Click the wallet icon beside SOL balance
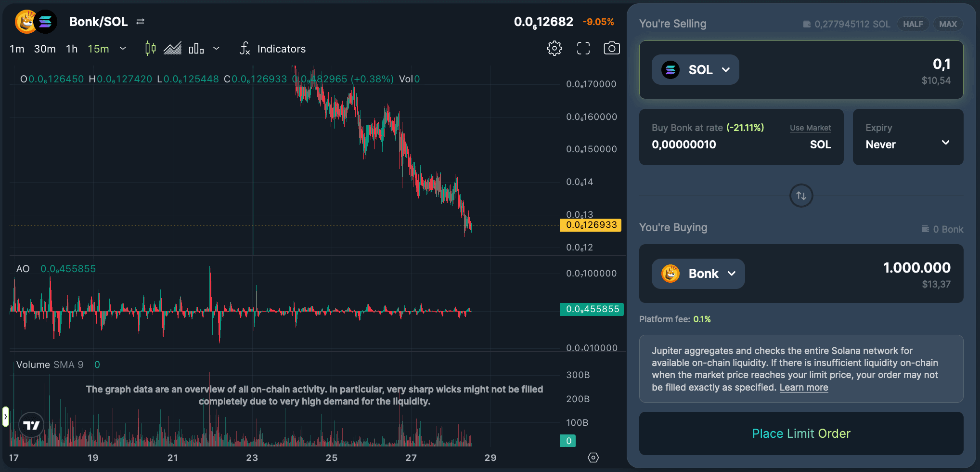Viewport: 980px width, 472px height. (807, 24)
